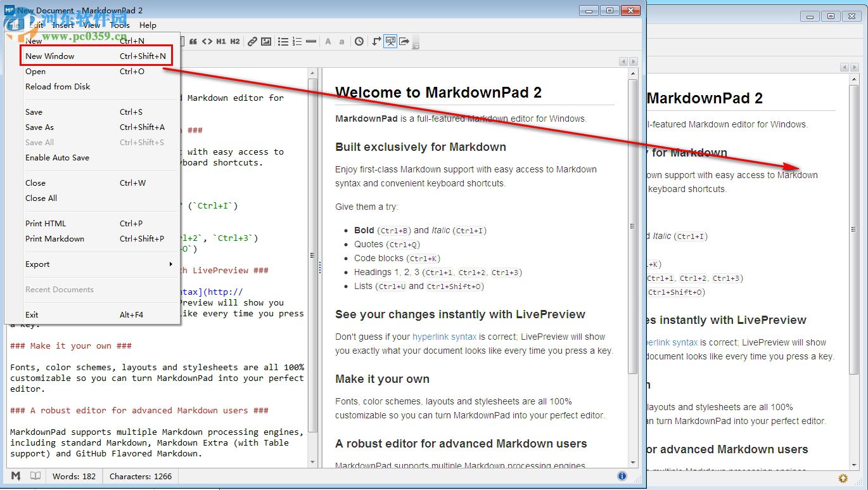Viewport: 868px width, 490px height.
Task: Open the Recent Documents submenu
Action: (x=60, y=290)
